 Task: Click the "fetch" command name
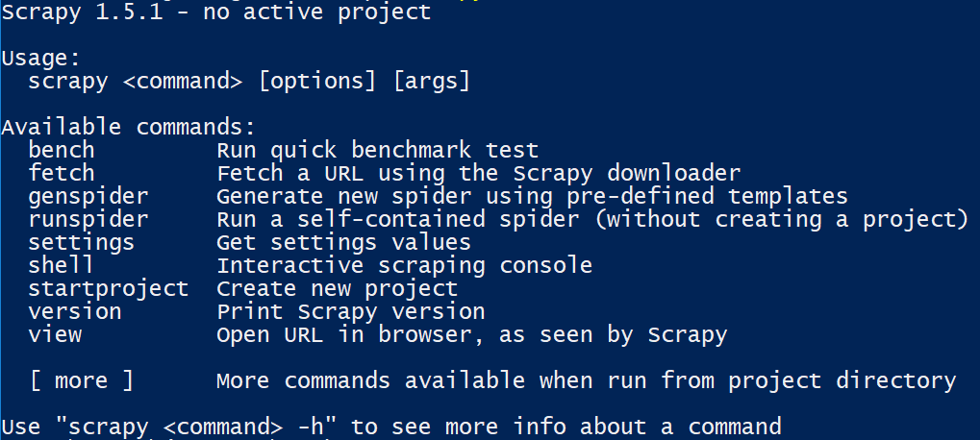coord(62,173)
